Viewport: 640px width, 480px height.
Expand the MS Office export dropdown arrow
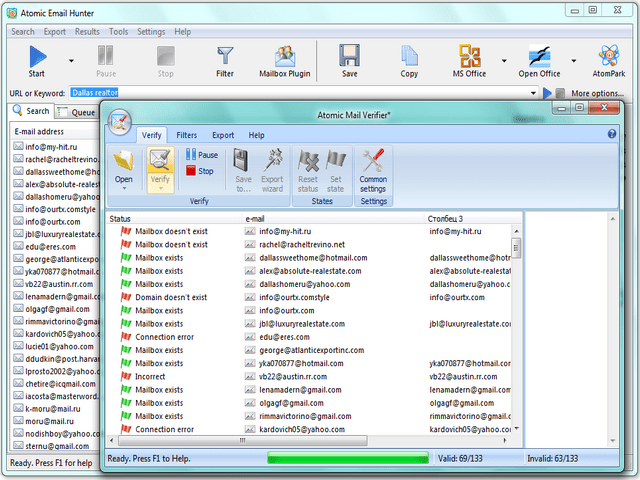point(503,60)
